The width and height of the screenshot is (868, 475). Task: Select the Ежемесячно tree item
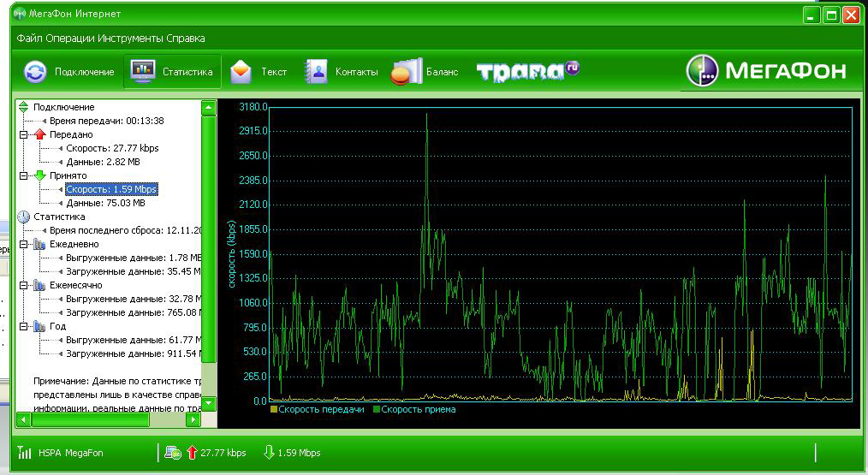(x=76, y=285)
